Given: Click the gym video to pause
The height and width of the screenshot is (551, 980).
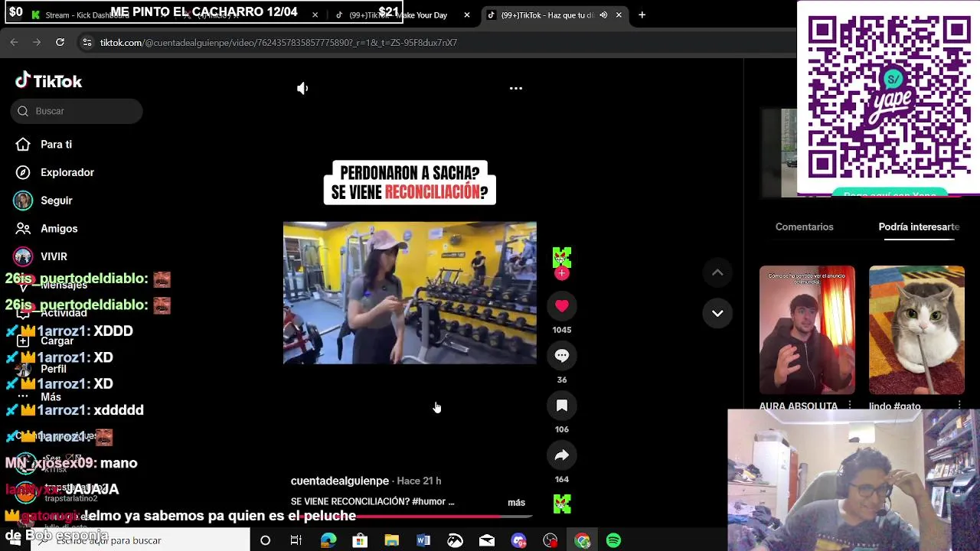Looking at the screenshot, I should point(410,292).
